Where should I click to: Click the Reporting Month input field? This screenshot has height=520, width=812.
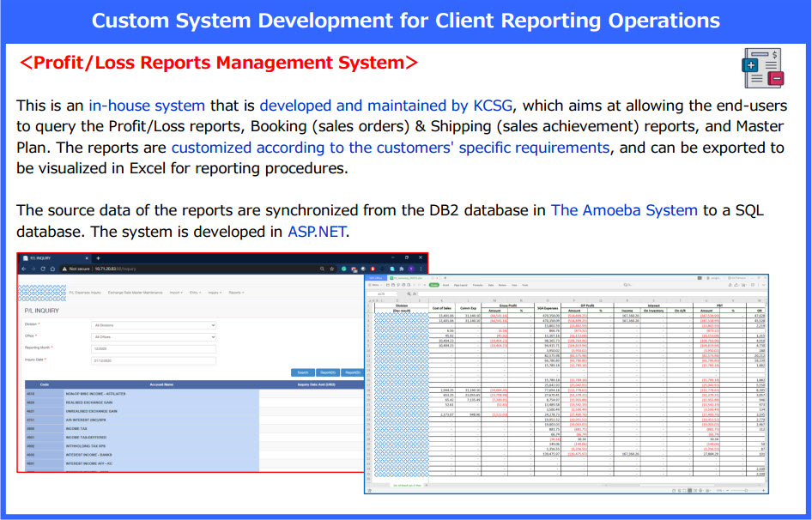tap(153, 348)
